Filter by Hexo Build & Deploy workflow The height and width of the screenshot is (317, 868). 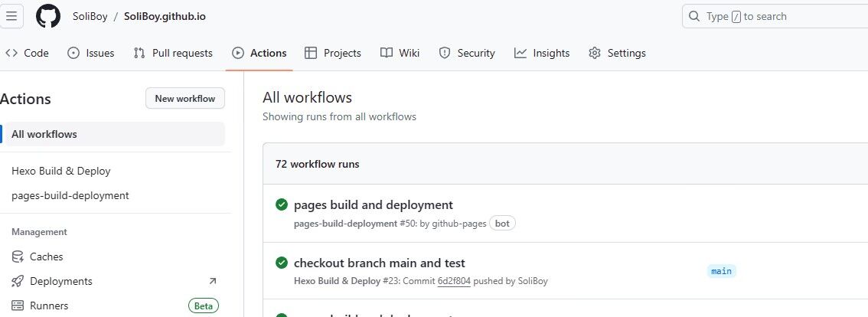[x=61, y=172]
